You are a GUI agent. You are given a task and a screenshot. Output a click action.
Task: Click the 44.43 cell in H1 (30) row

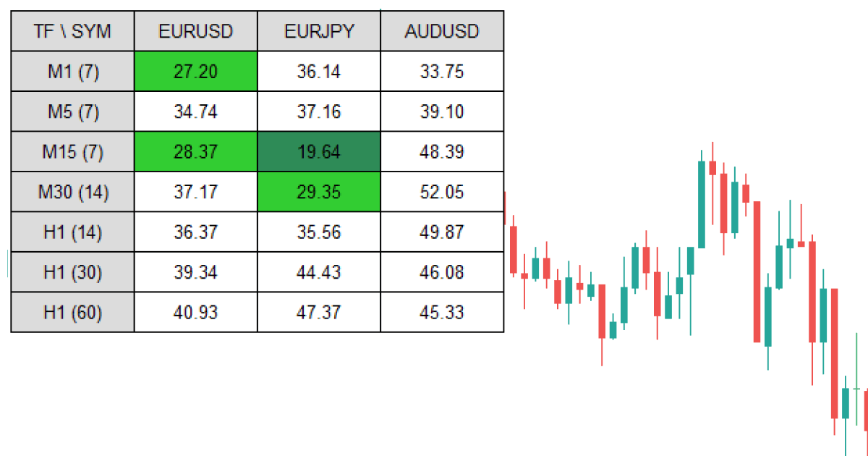(x=319, y=273)
